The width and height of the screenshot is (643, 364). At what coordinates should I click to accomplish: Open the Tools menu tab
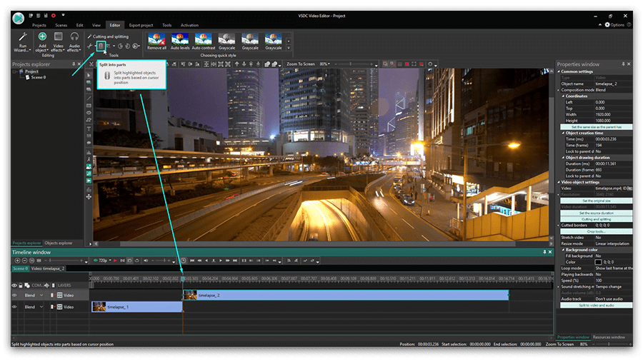[x=166, y=26]
